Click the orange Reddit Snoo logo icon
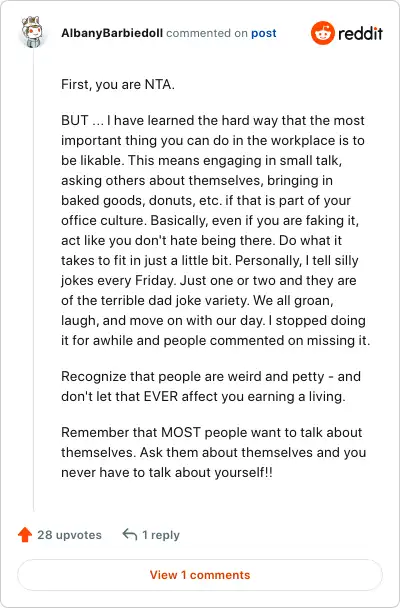The width and height of the screenshot is (400, 608). pyautogui.click(x=322, y=33)
